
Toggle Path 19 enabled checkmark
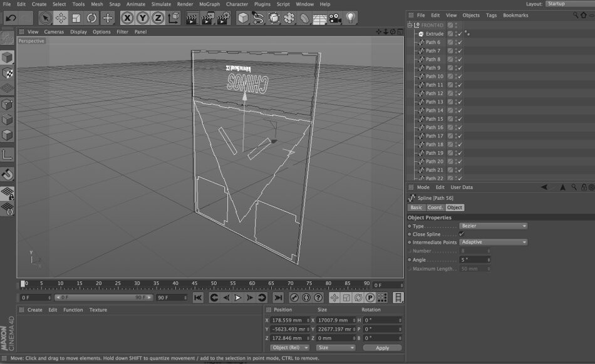point(460,153)
